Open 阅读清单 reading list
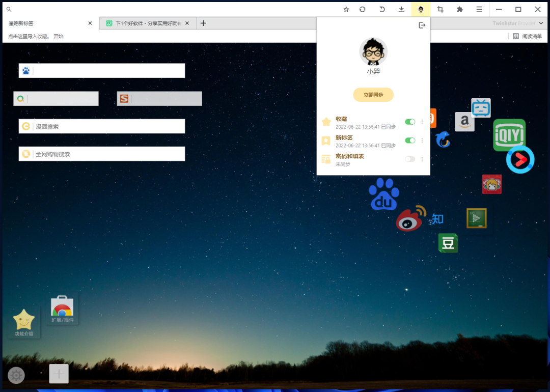Screen dimensions: 550x392 coord(528,36)
